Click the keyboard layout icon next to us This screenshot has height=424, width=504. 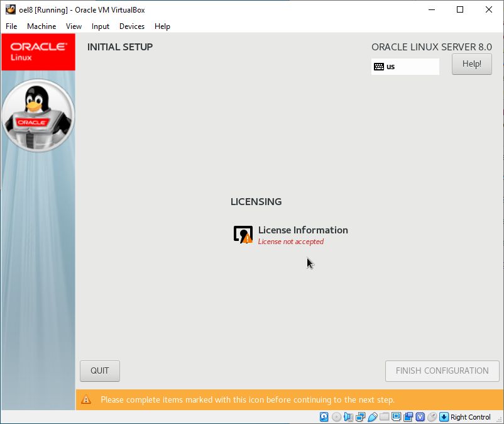379,67
